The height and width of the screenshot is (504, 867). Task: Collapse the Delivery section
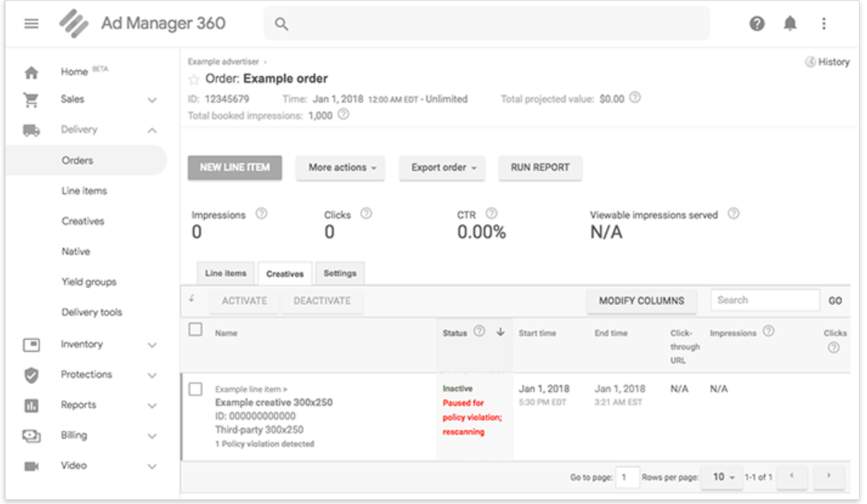pos(152,130)
